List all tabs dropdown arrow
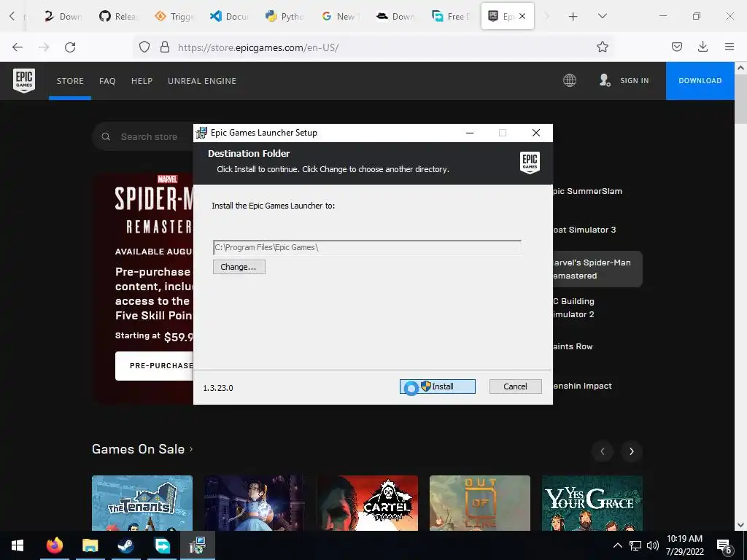 coord(602,16)
